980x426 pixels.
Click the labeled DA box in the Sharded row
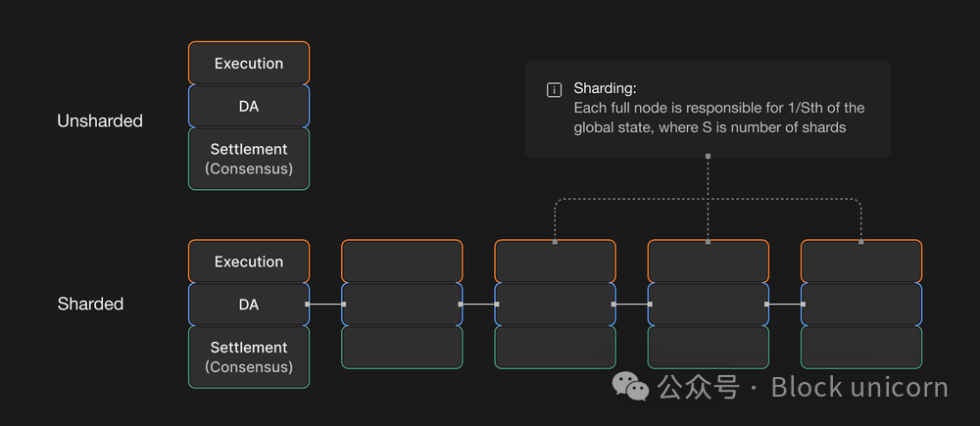(x=249, y=305)
